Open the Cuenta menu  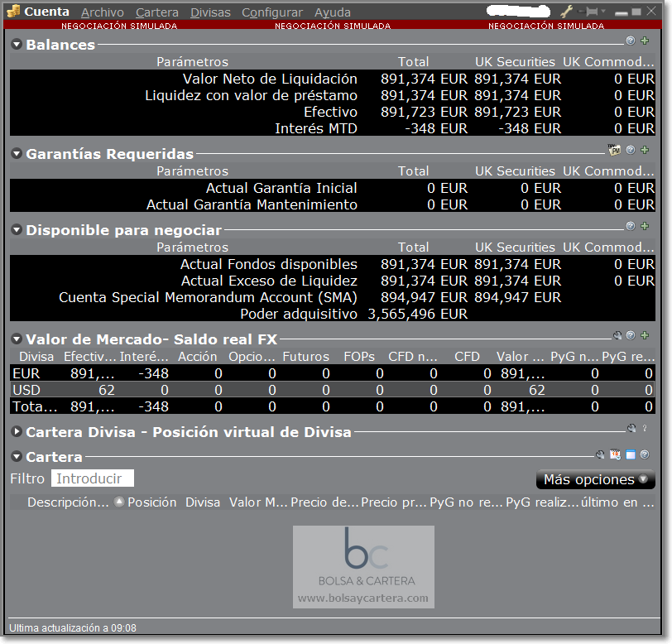pos(46,12)
